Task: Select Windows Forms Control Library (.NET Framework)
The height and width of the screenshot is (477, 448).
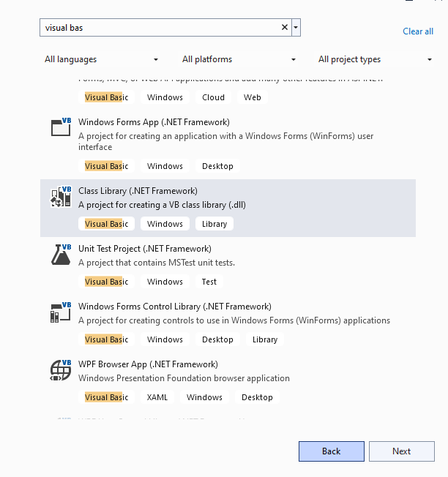Action: (x=228, y=323)
